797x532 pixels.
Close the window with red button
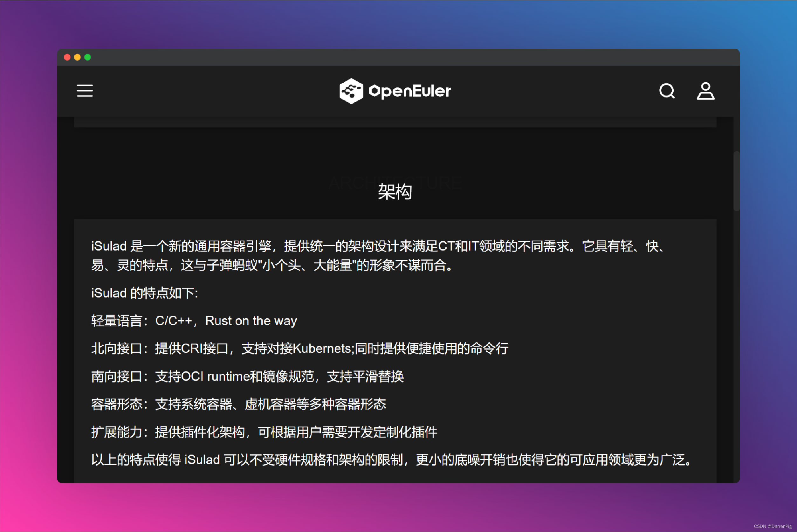tap(67, 57)
